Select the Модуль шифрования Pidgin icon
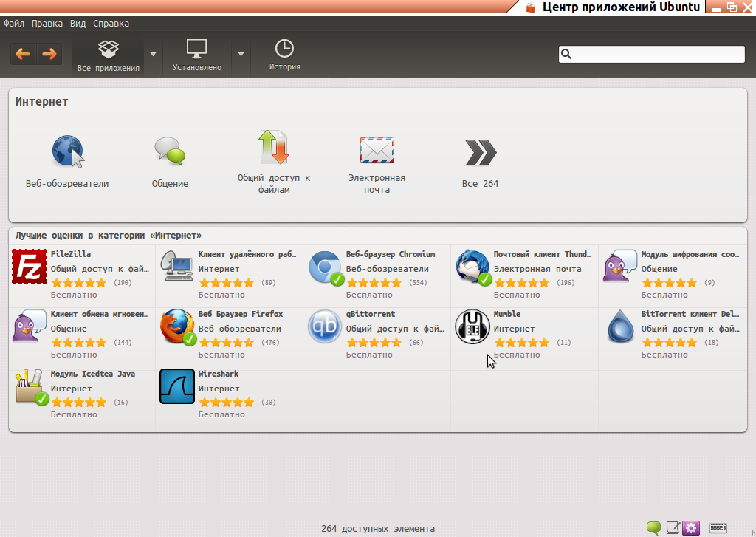 [x=620, y=266]
